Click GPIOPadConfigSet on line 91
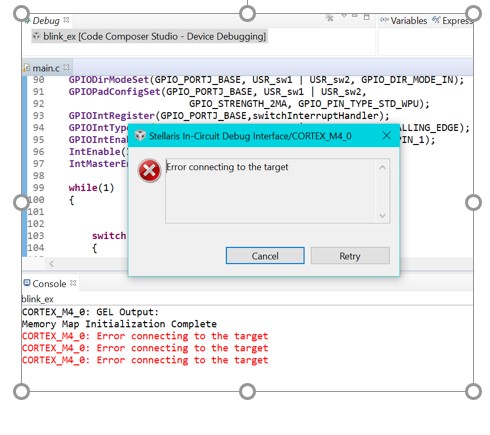Screen dimensions: 490x435 tap(114, 92)
